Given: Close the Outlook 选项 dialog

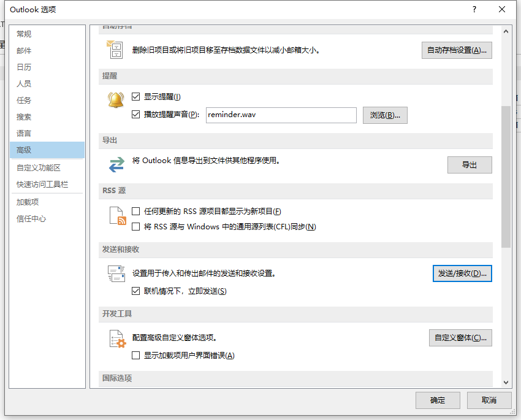Looking at the screenshot, I should pos(502,9).
